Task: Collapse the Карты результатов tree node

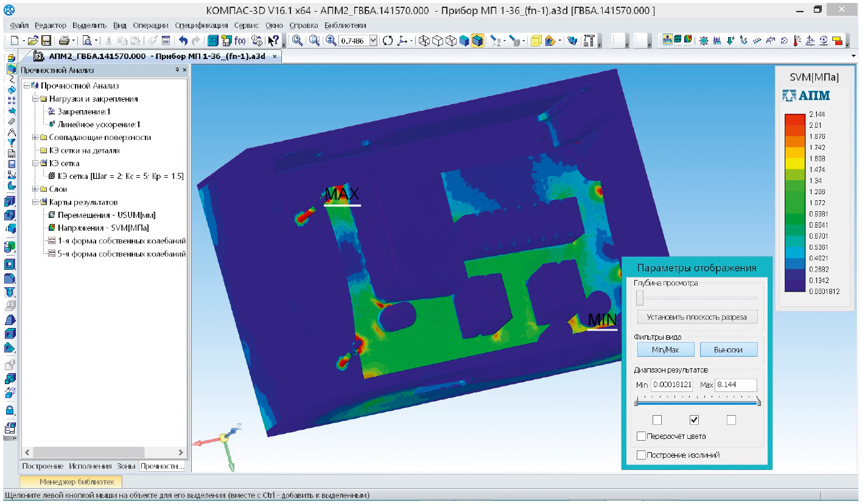Action: 35,202
